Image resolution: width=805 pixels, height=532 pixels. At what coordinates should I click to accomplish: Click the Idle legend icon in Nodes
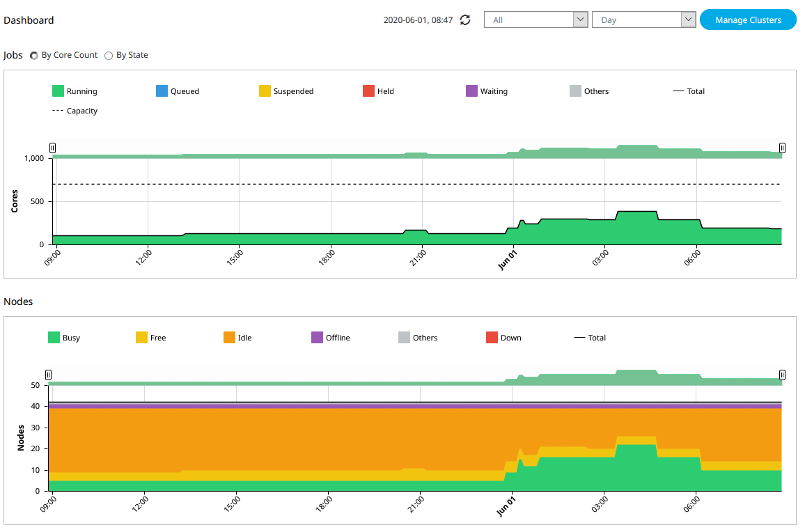click(x=229, y=338)
